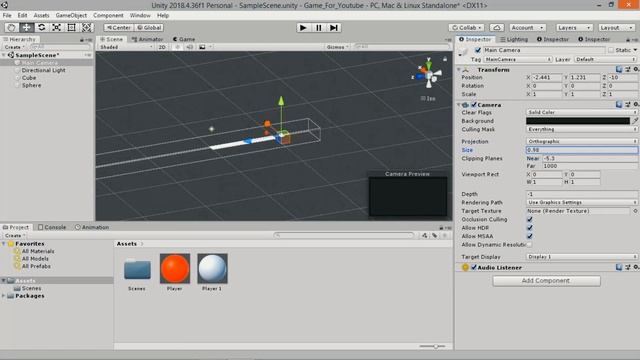Disable the Audio Listener checkbox
Viewport: 640px width, 360px height.
[474, 267]
